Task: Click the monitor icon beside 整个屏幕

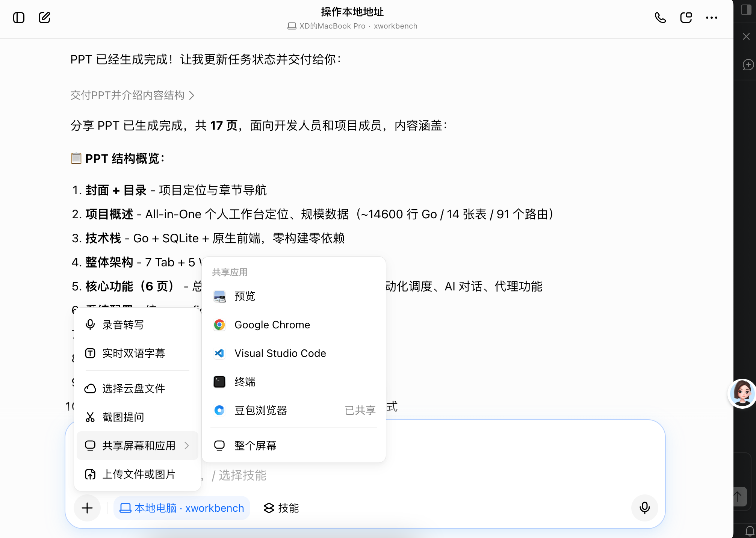Action: [219, 446]
